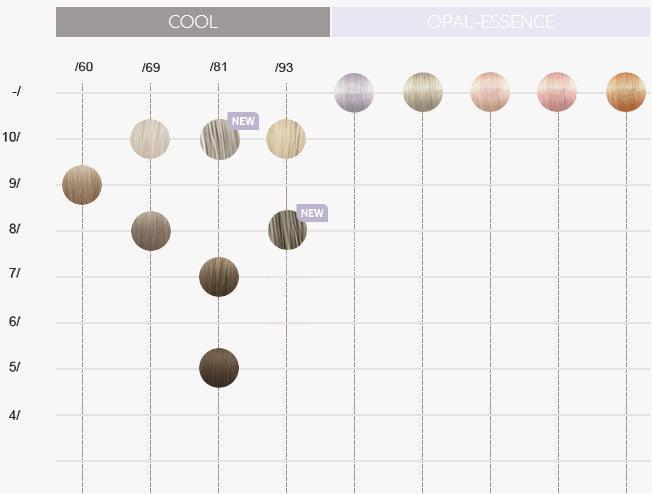652x494 pixels.
Task: Pick the 5/81 dark brown swatch
Action: pos(219,368)
